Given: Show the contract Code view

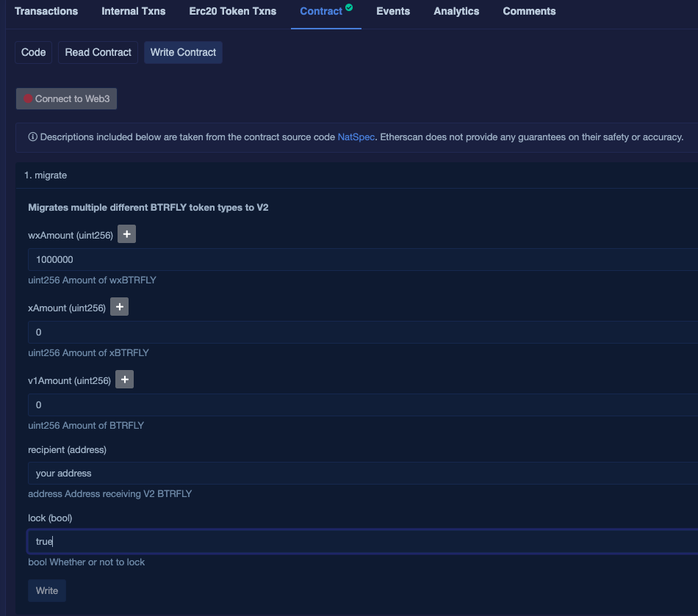Looking at the screenshot, I should tap(33, 52).
